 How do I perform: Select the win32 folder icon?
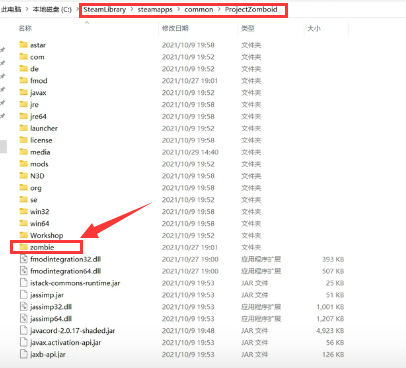(23, 211)
